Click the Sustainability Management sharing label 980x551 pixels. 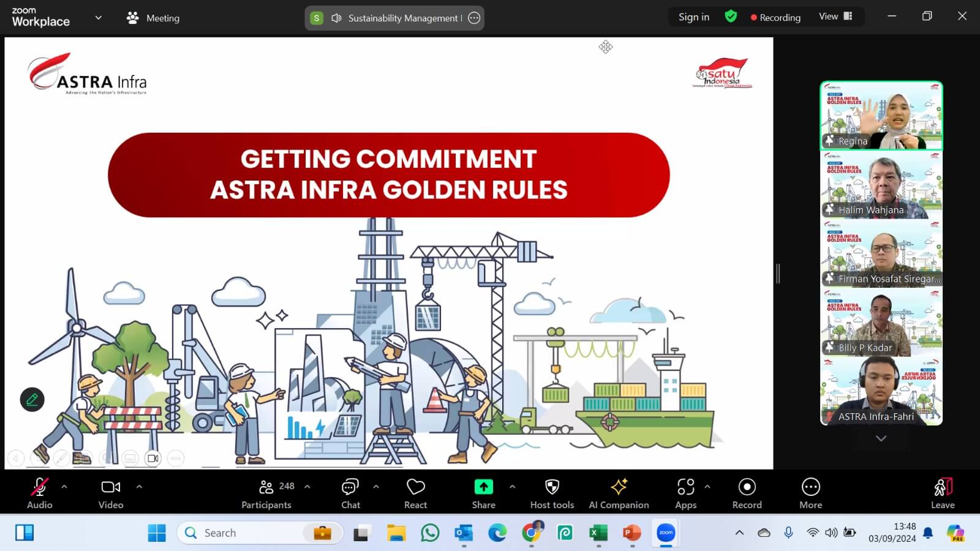coord(405,18)
